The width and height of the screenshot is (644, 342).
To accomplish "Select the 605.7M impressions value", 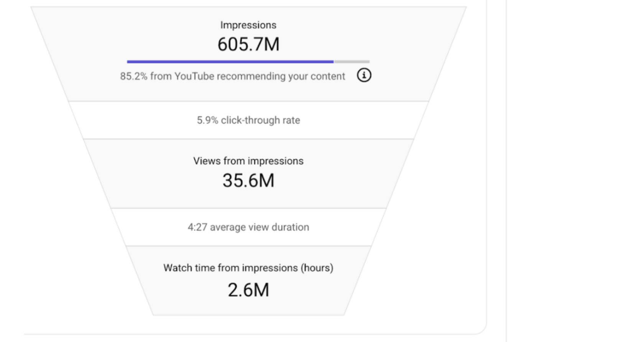I will pos(248,44).
